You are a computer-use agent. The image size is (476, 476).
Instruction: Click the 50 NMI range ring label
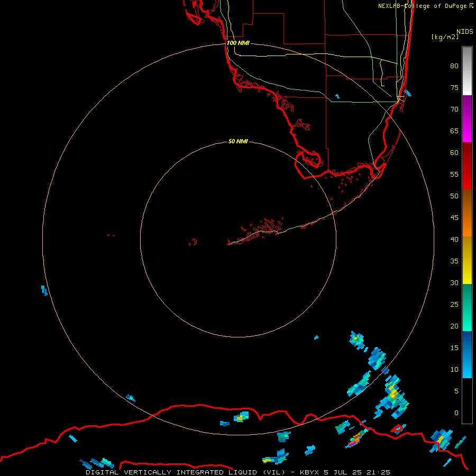tap(238, 141)
